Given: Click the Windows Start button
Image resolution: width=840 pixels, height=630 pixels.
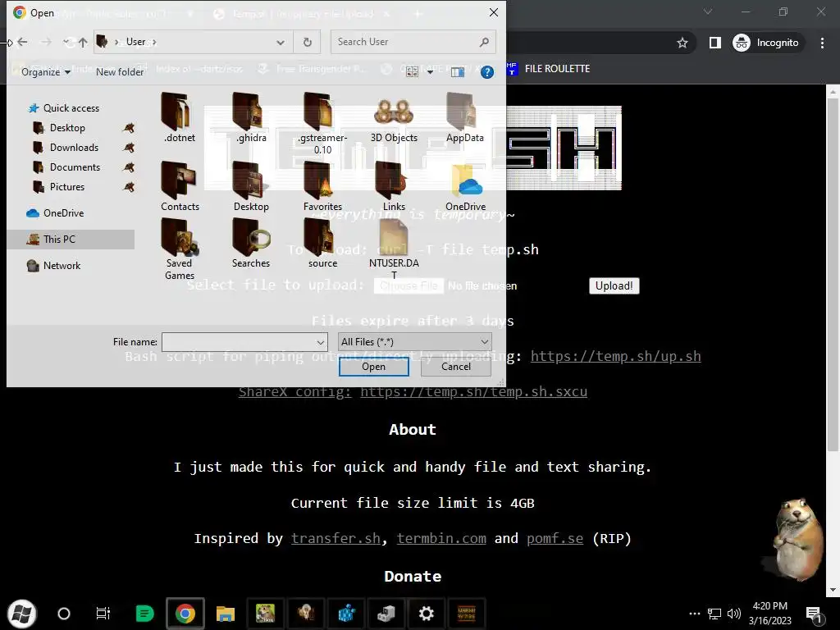Looking at the screenshot, I should (22, 614).
